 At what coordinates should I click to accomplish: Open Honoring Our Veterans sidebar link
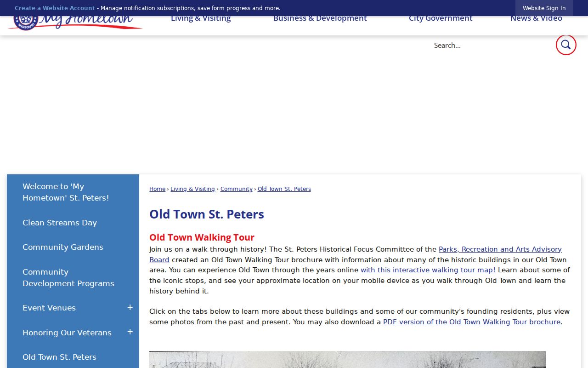(x=67, y=333)
